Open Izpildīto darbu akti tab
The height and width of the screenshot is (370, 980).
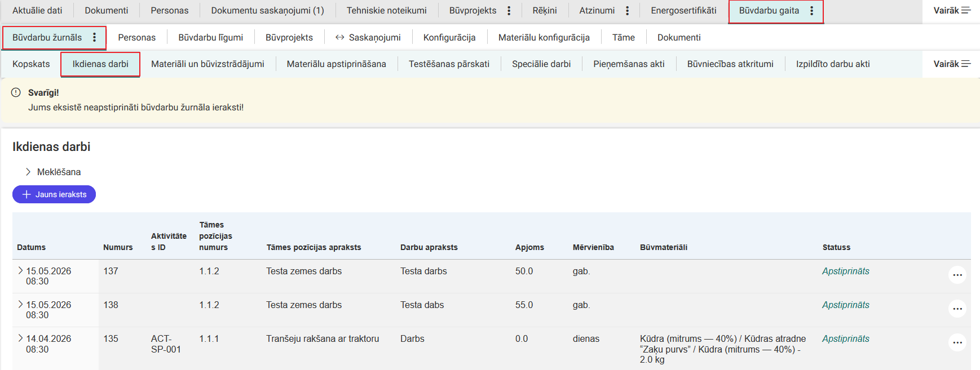pos(833,64)
